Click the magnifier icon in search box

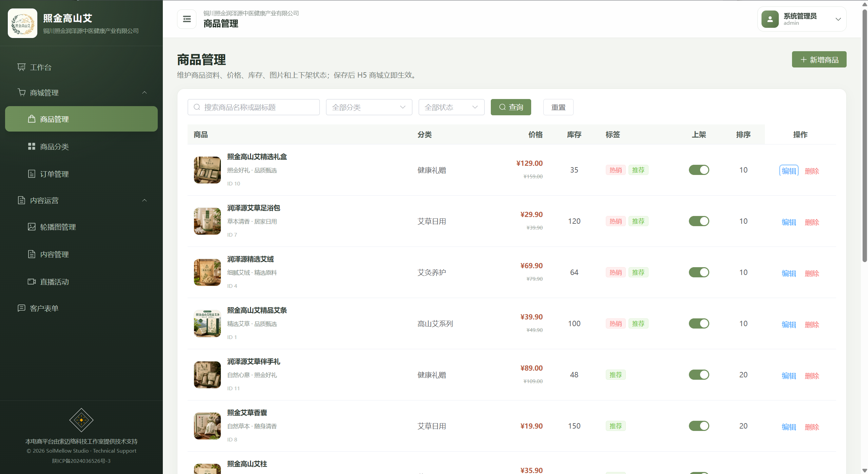coord(197,107)
